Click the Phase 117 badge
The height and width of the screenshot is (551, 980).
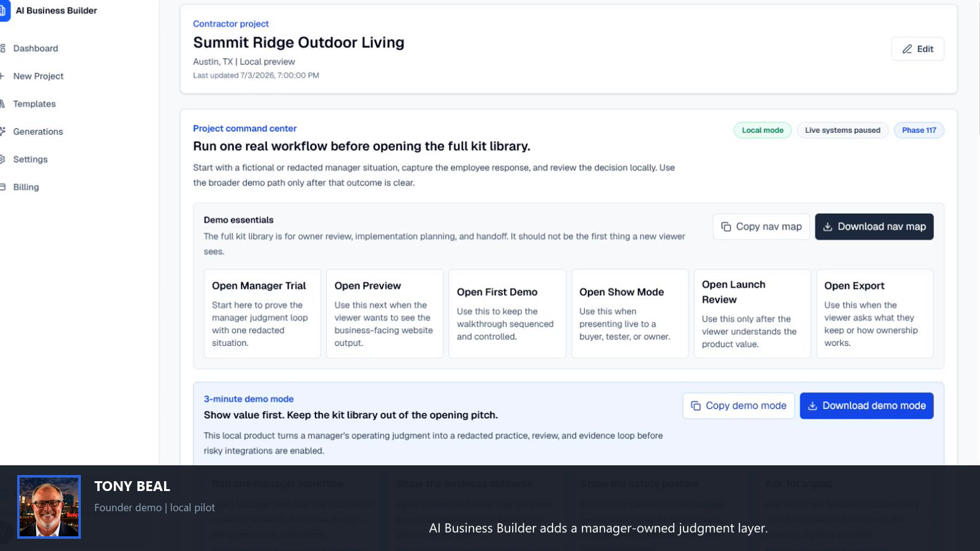coord(919,130)
